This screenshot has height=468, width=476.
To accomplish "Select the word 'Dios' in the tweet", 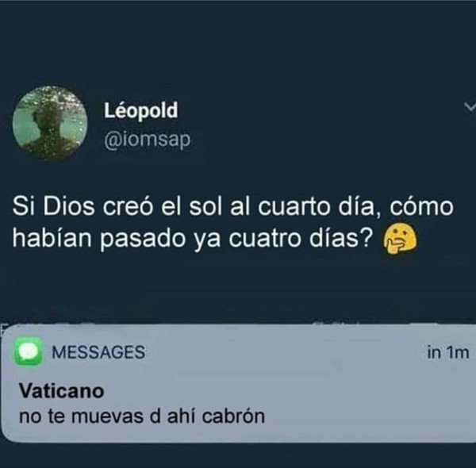I will coord(68,207).
